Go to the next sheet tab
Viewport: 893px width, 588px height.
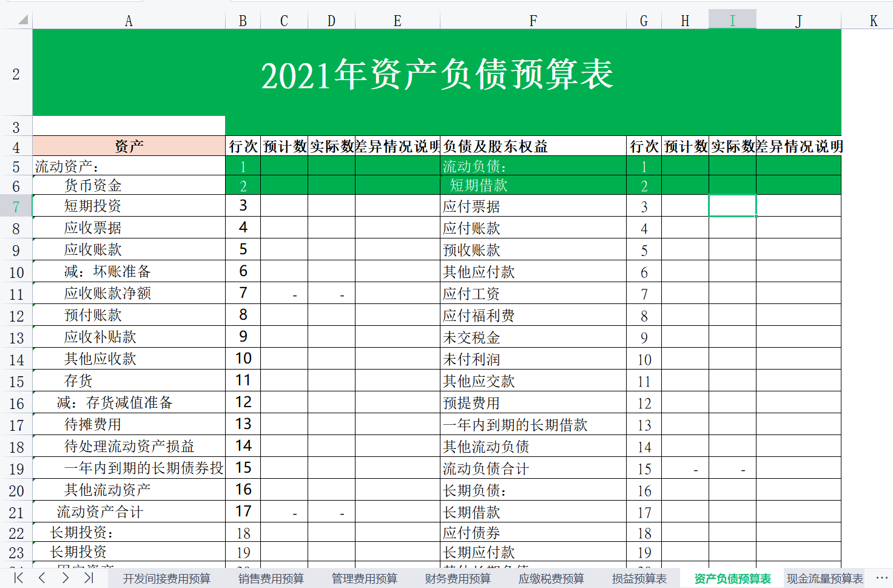[x=65, y=578]
